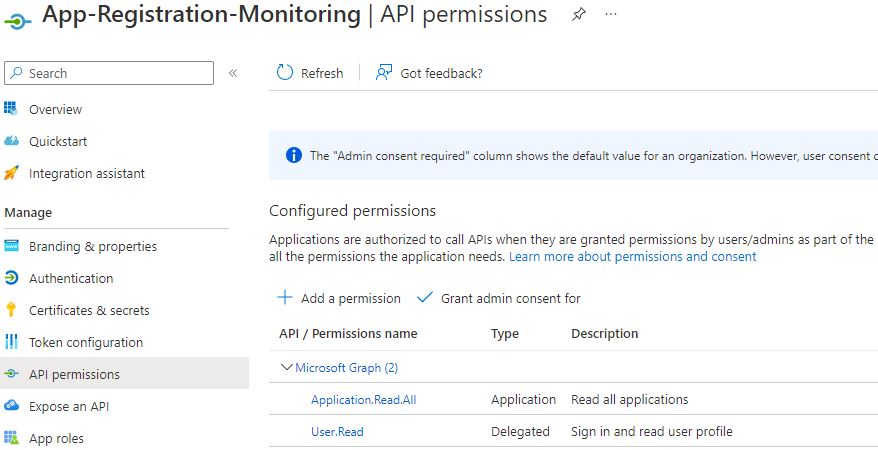
Task: Click the Token configuration bars icon
Action: coord(11,341)
